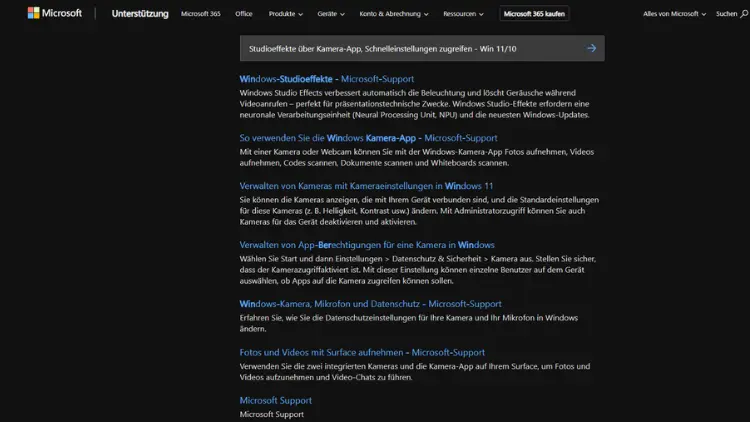Click Microsoft 365 kaufen button
750x422 pixels.
click(534, 14)
